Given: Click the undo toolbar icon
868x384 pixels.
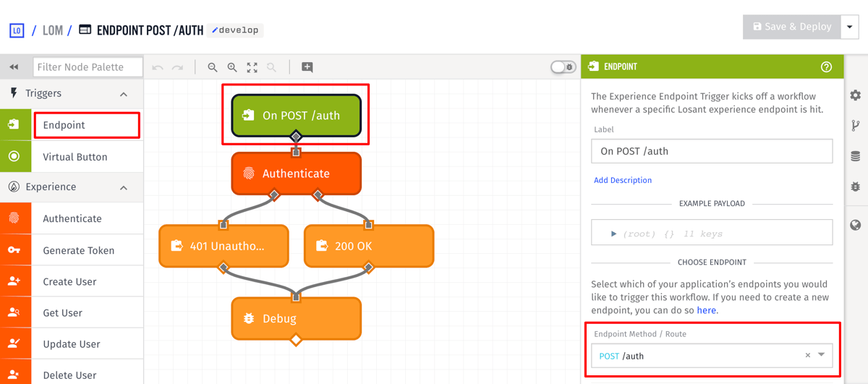Looking at the screenshot, I should pos(158,67).
